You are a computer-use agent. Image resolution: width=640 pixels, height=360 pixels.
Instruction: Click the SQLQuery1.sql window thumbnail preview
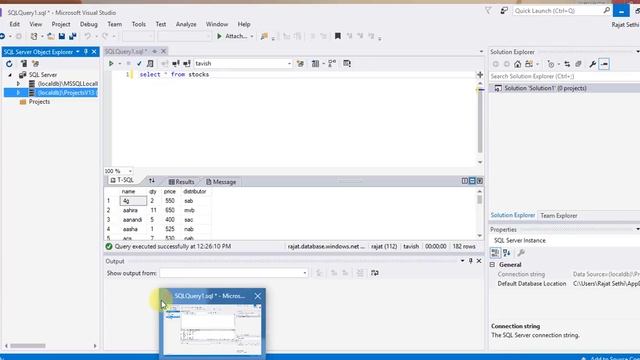pyautogui.click(x=212, y=330)
